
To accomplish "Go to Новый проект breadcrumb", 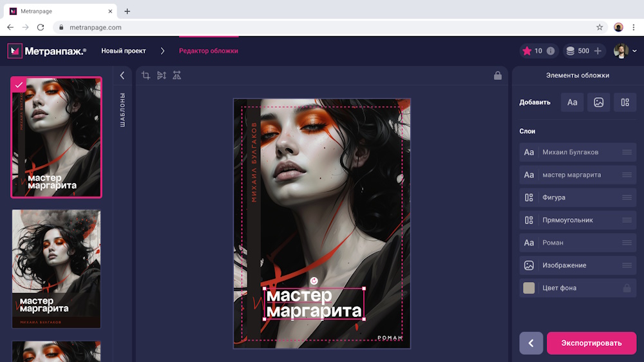I will tap(124, 51).
